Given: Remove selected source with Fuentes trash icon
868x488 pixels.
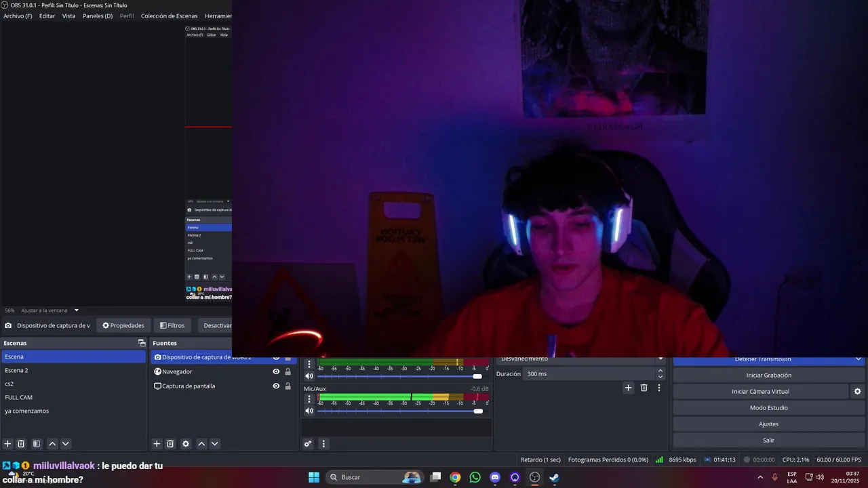Looking at the screenshot, I should pos(170,444).
